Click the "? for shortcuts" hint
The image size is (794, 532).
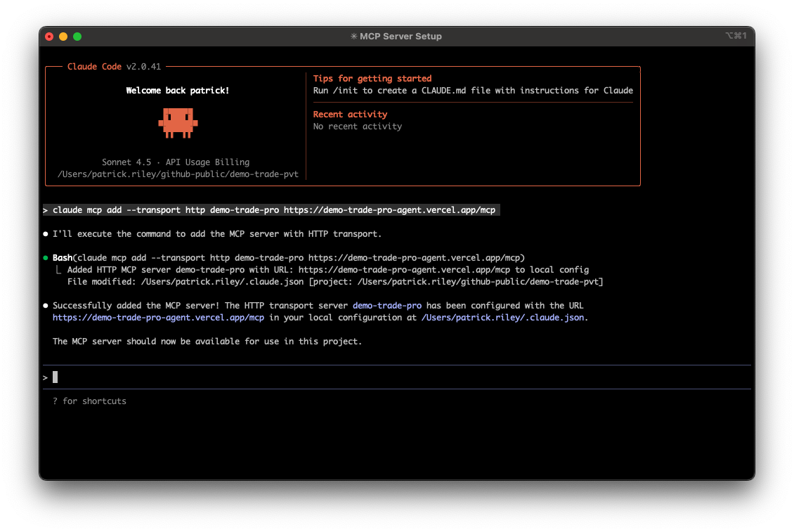click(89, 401)
